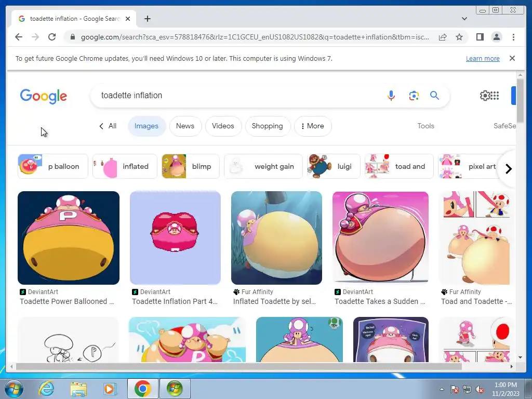Click the site lock icon in address bar
This screenshot has height=399, width=532.
pyautogui.click(x=72, y=37)
